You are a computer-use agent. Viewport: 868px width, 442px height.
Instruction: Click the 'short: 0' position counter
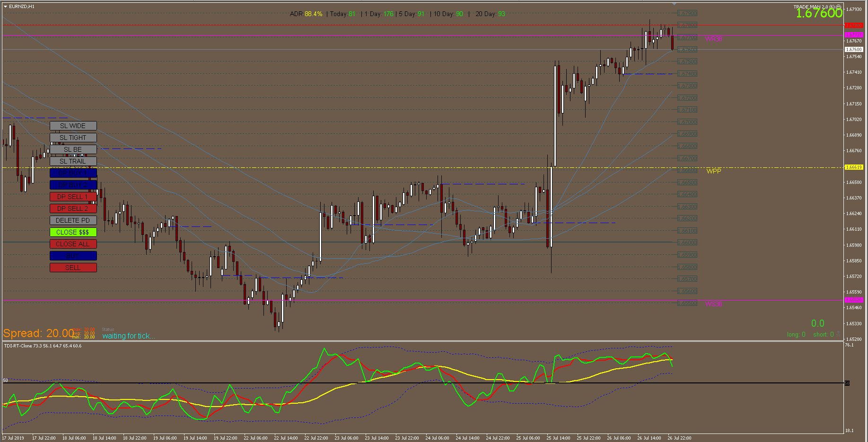click(x=824, y=335)
